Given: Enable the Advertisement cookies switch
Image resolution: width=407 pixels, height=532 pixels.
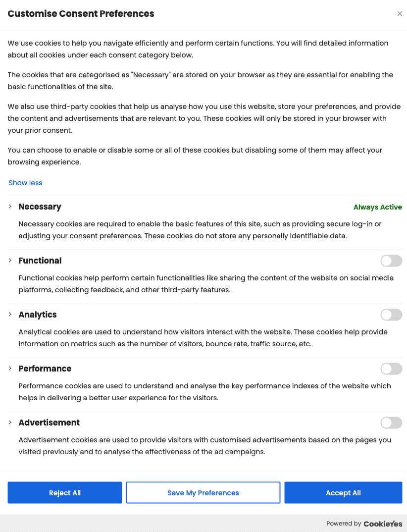Looking at the screenshot, I should (391, 423).
